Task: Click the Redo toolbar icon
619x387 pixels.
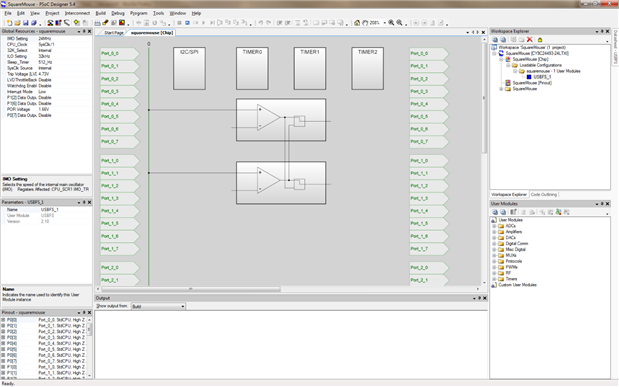Action: click(269, 23)
